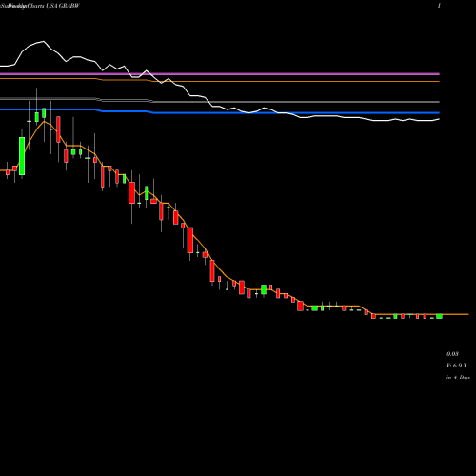Click the red candle just after the price peak
The height and width of the screenshot is (476, 476).
coord(58,129)
